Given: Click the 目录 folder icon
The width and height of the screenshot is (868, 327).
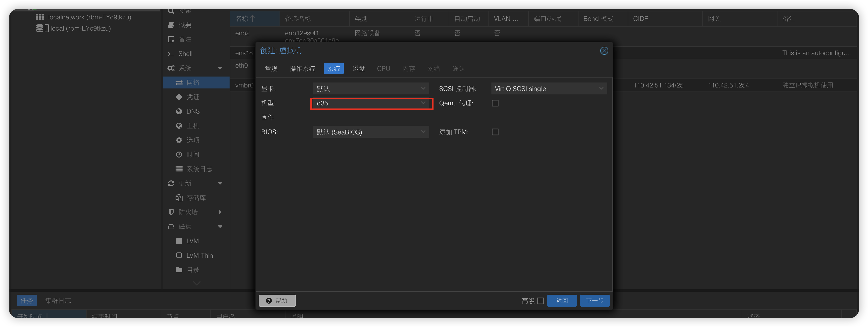Looking at the screenshot, I should point(179,270).
